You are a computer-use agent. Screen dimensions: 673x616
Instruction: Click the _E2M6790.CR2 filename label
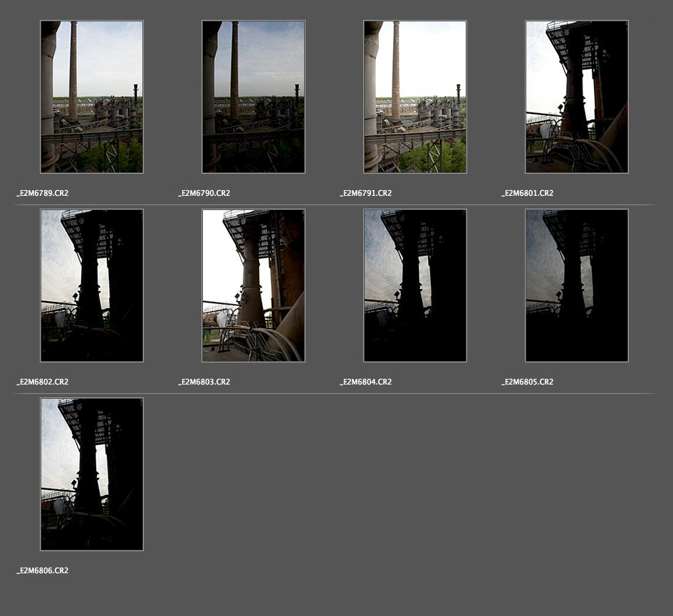coord(204,194)
